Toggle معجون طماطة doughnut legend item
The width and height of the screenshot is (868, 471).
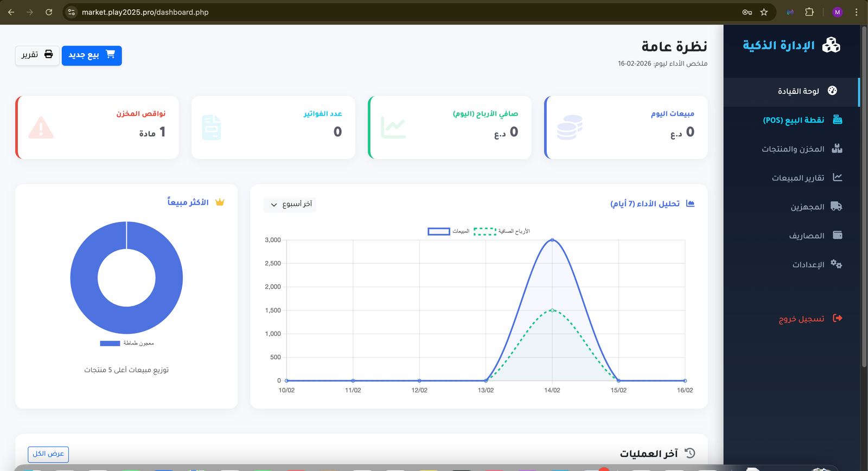(127, 343)
